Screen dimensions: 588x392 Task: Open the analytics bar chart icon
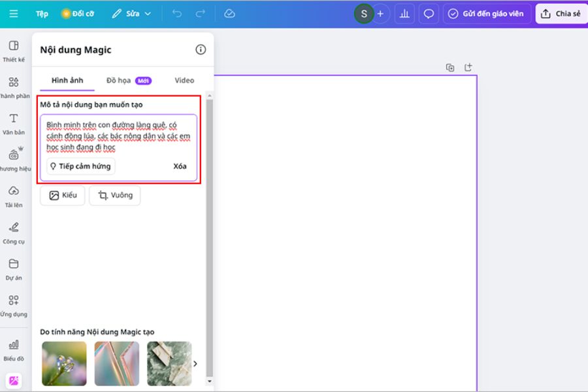click(x=404, y=14)
